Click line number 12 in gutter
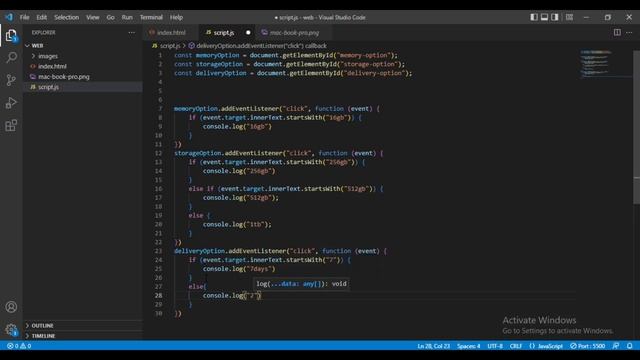 pos(158,153)
